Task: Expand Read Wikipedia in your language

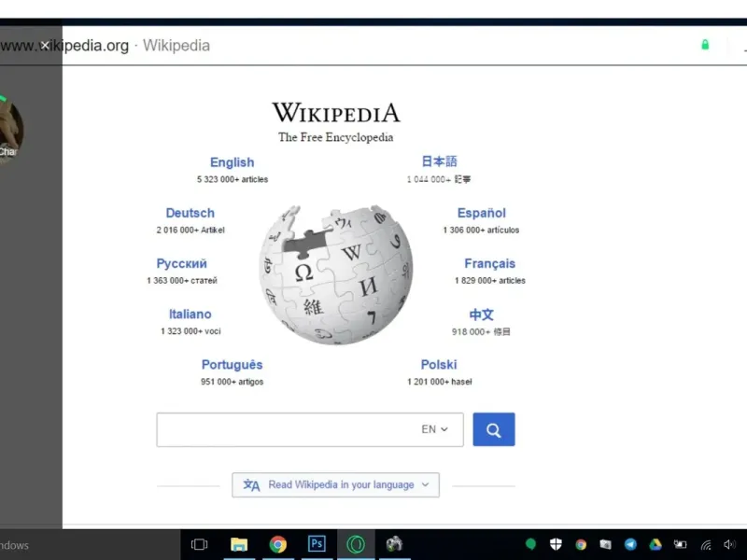Action: click(x=335, y=484)
